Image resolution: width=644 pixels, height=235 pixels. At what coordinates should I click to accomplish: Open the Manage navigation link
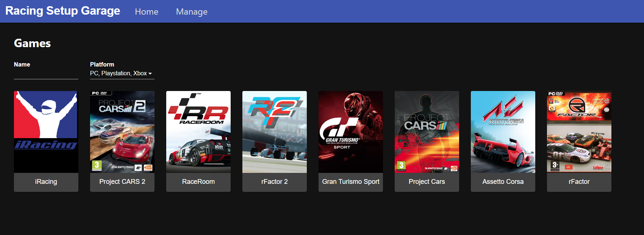click(191, 12)
